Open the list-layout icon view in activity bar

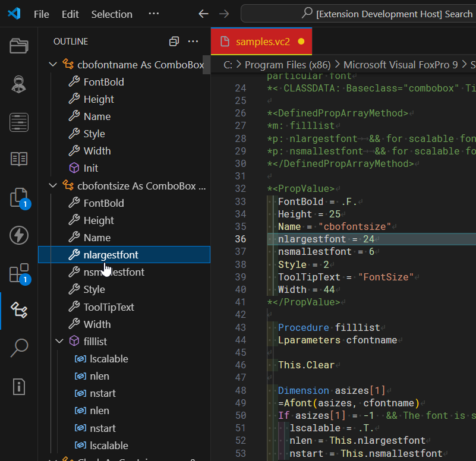pyautogui.click(x=19, y=122)
